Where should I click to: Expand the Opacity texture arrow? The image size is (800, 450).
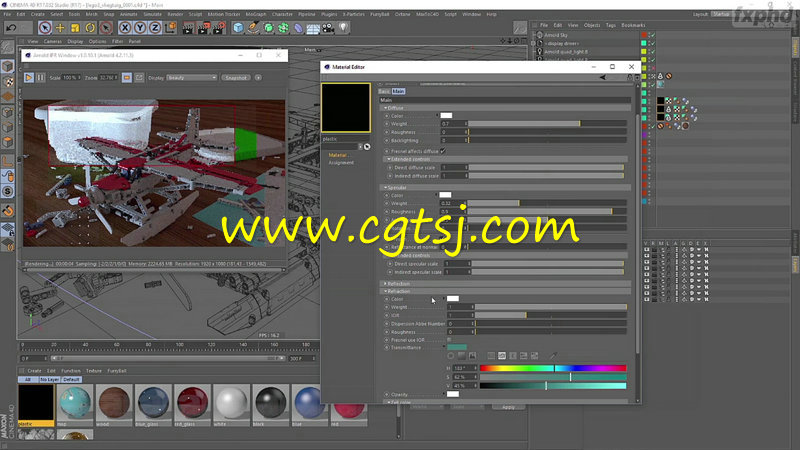click(x=444, y=394)
